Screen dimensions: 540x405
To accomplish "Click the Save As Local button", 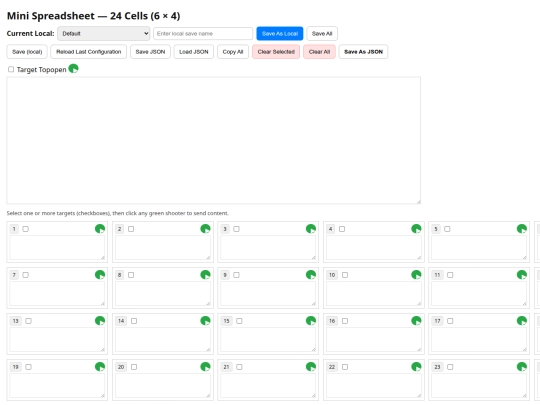I will [x=280, y=33].
